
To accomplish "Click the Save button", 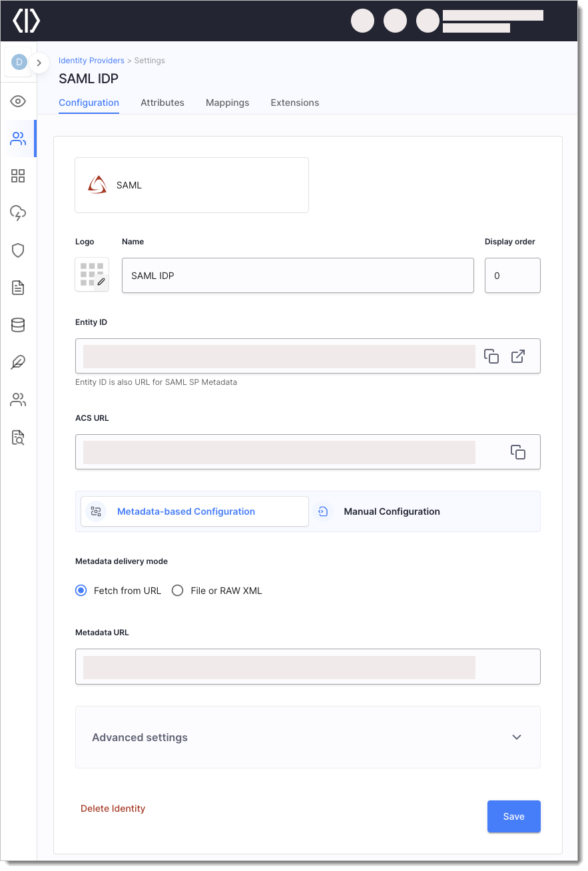I will point(513,816).
